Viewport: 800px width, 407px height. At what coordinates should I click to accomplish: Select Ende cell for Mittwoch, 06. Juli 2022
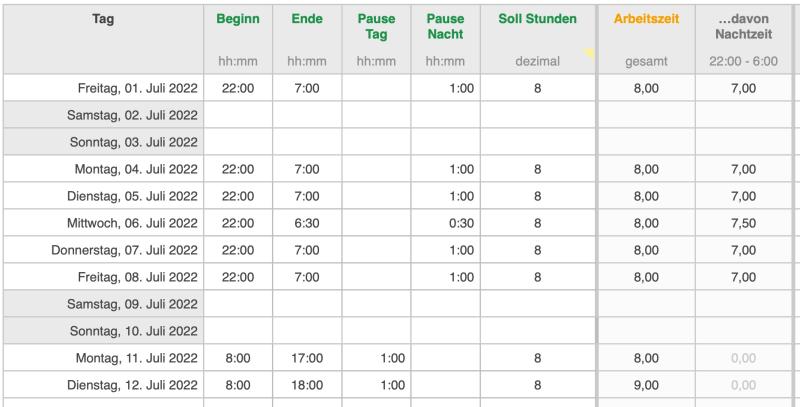306,222
